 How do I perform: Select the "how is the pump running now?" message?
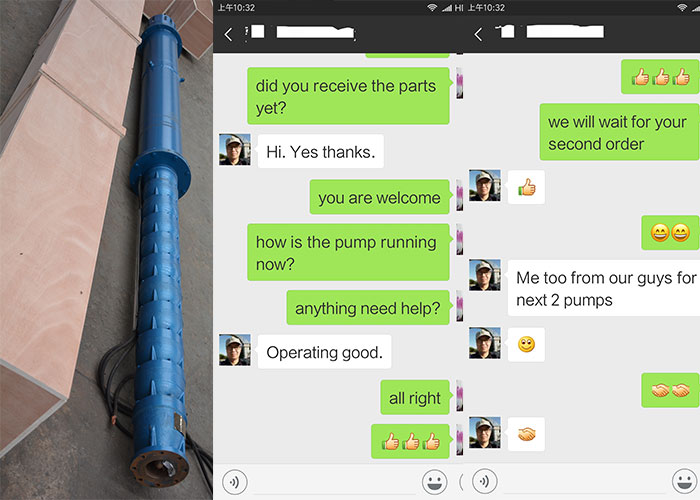(348, 252)
